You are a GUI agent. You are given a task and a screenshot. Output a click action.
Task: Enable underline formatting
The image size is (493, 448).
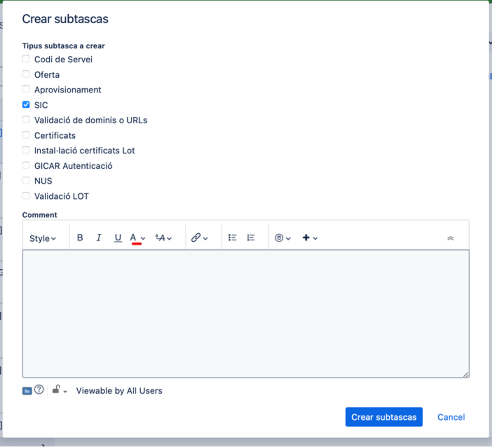118,238
